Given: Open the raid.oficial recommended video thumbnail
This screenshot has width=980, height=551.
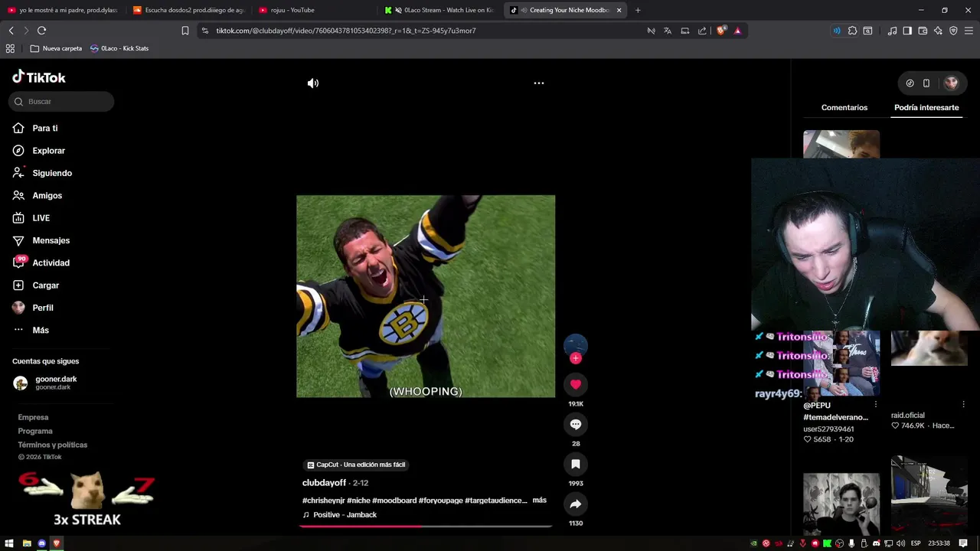Looking at the screenshot, I should (929, 349).
